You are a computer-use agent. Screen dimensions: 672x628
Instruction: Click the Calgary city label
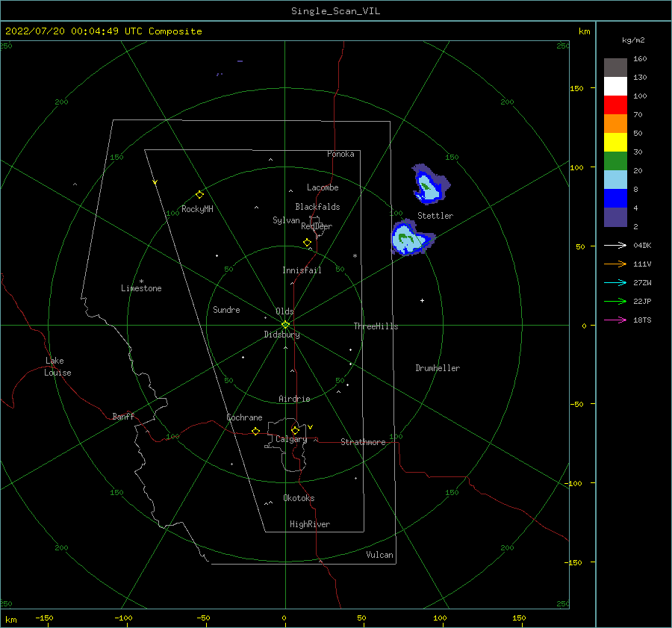tap(291, 439)
